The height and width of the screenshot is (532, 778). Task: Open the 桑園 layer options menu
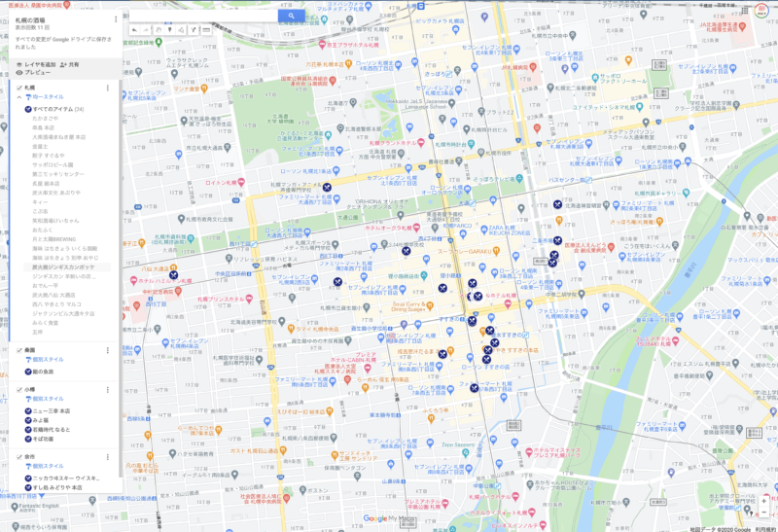108,350
